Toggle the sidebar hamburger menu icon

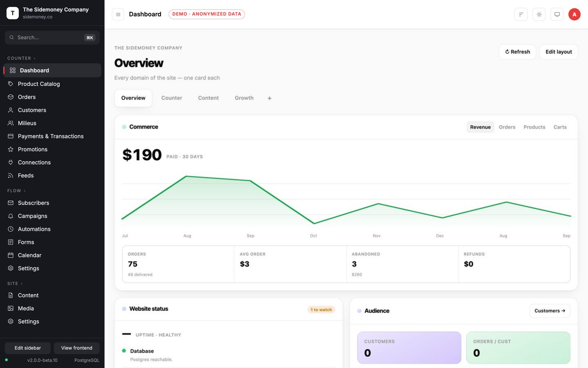(118, 14)
